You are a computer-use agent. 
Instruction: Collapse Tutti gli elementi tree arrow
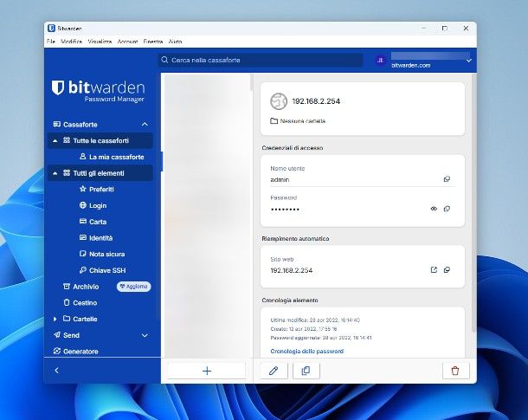[55, 173]
